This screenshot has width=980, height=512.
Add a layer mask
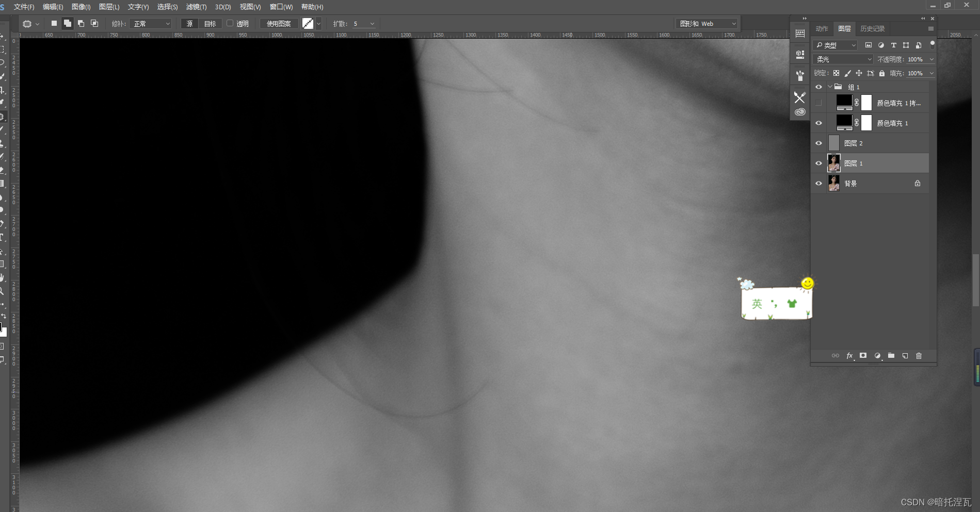863,356
